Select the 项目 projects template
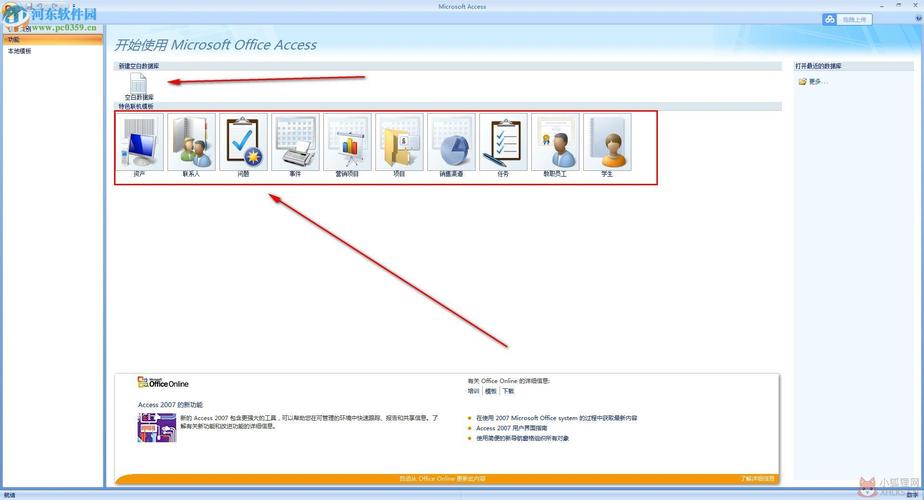 click(x=399, y=145)
